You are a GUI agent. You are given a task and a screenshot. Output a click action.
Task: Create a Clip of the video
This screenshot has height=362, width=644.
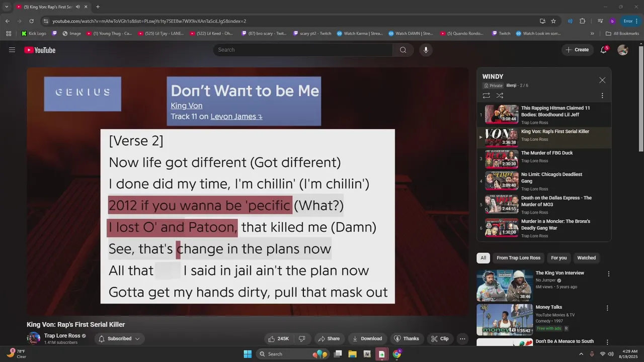(x=440, y=338)
